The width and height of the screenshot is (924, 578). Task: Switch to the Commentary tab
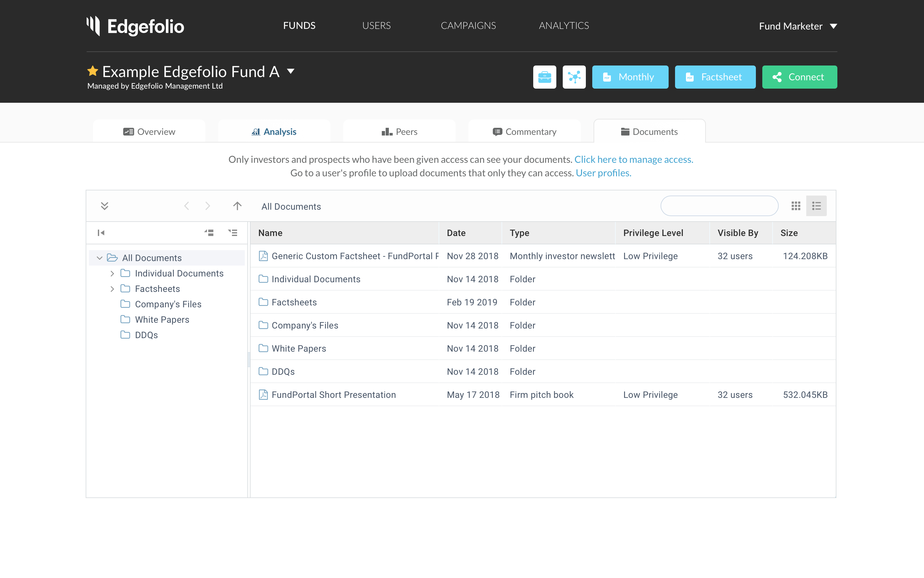[x=525, y=131]
